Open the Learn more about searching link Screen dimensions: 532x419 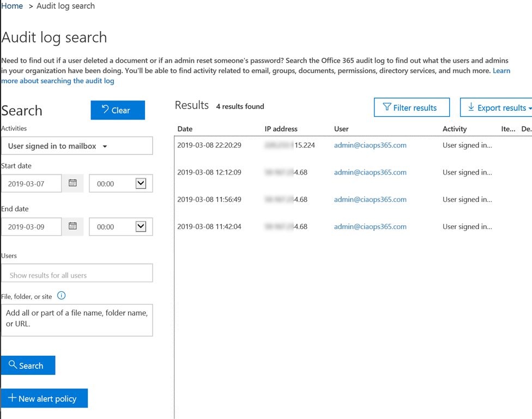pyautogui.click(x=57, y=81)
